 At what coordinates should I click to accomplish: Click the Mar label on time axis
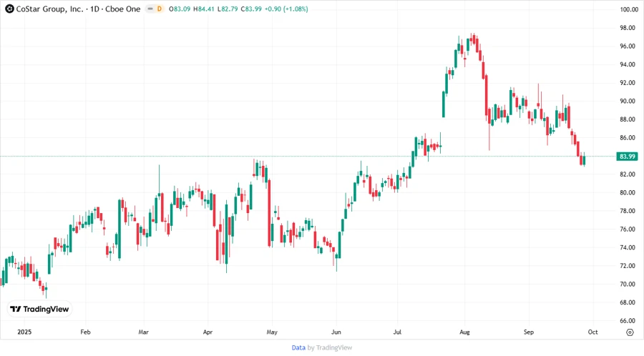[x=143, y=332]
